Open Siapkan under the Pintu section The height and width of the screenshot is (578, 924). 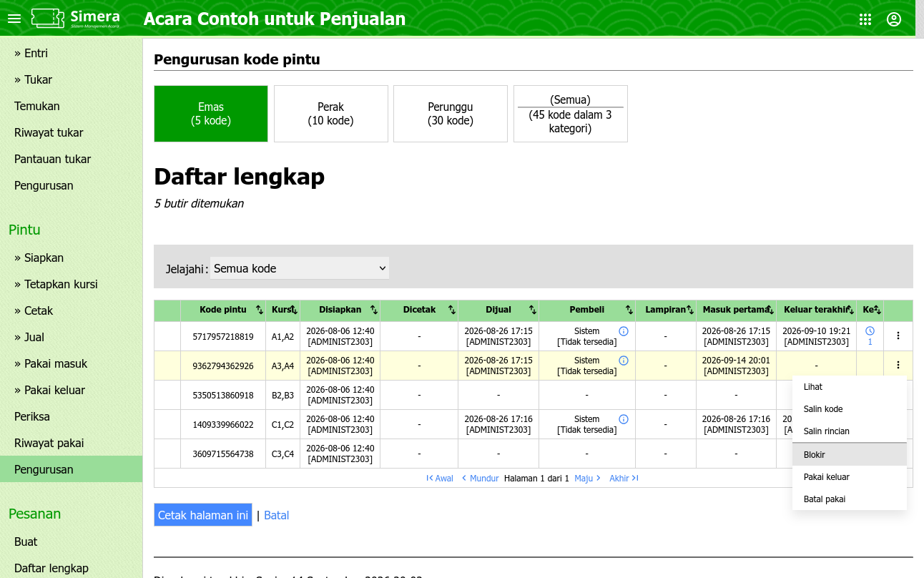click(72, 258)
